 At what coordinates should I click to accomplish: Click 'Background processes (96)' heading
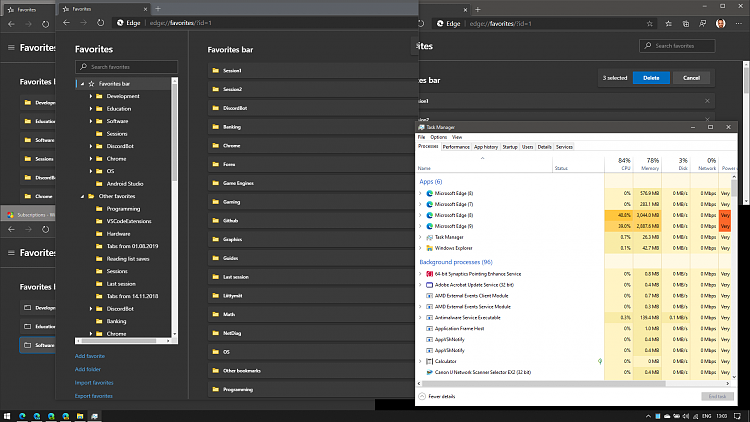(456, 262)
